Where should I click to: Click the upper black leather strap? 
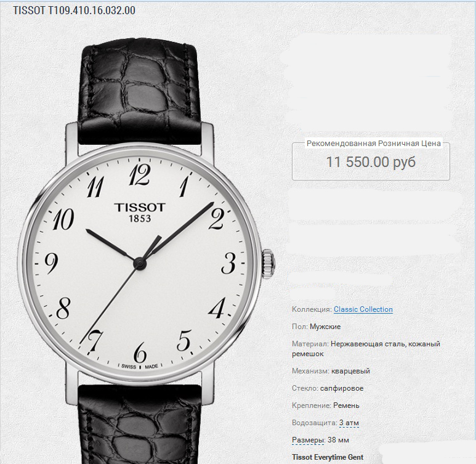tap(140, 91)
